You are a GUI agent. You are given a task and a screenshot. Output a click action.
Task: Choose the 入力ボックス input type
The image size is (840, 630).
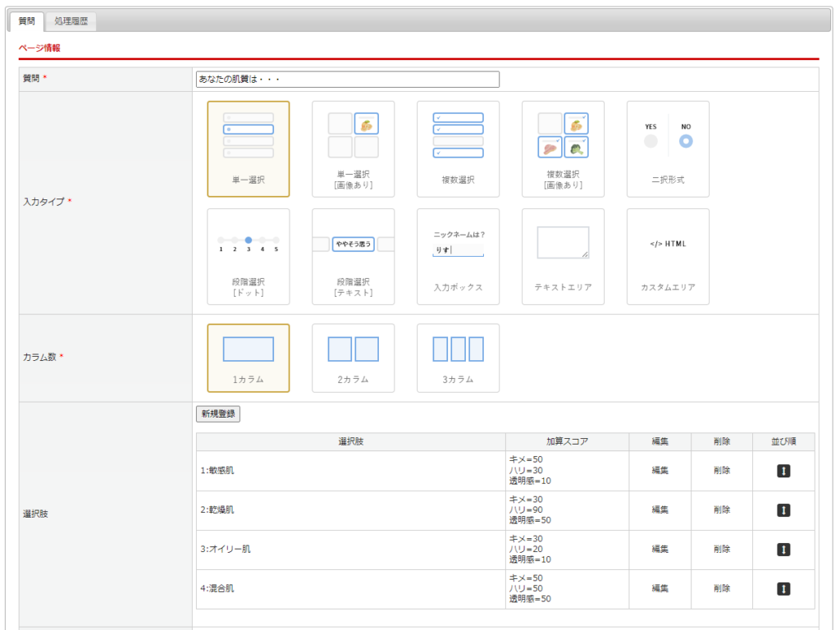[x=458, y=257]
